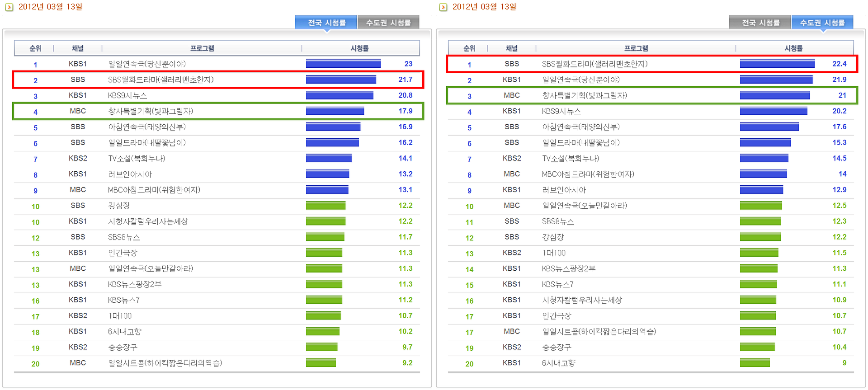Click KBS뉴스7 with rating 11.2
Screen dimensions: 868x390
click(124, 300)
